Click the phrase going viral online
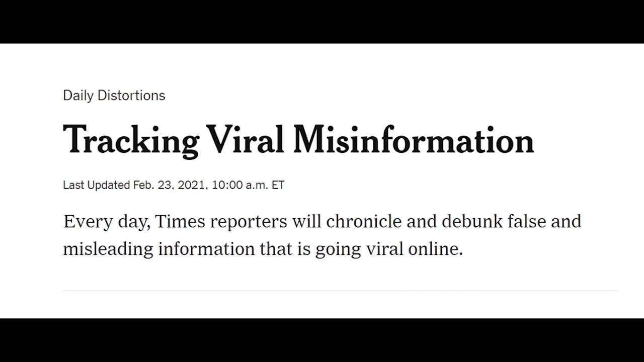 (389, 249)
